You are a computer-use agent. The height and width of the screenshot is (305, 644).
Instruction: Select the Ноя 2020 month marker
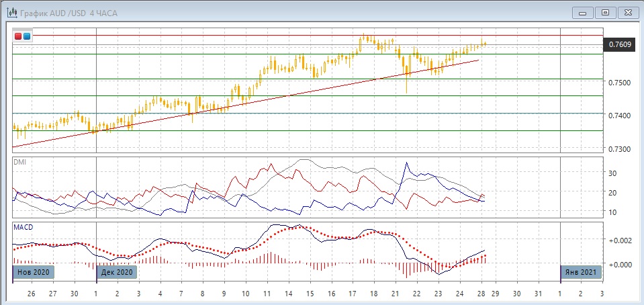(x=31, y=272)
